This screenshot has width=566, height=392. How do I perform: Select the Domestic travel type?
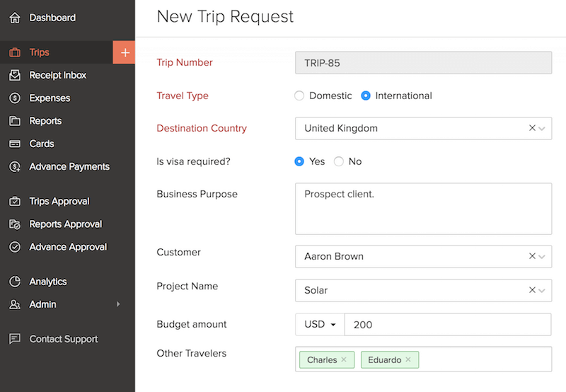[x=299, y=96]
